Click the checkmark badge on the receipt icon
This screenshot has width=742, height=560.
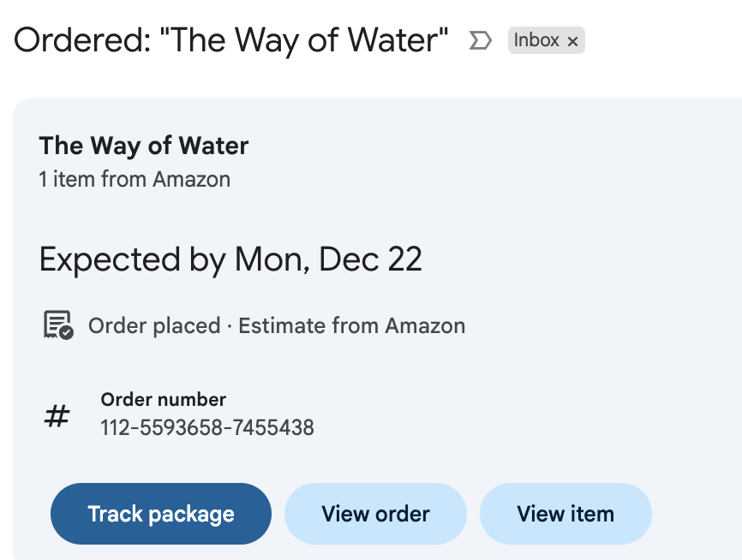(67, 332)
